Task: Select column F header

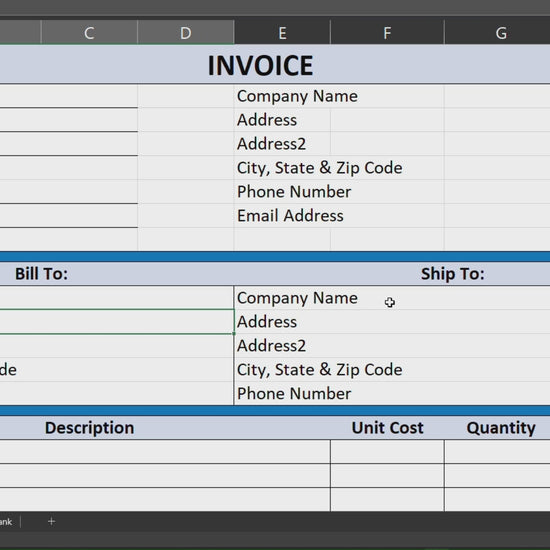Action: pyautogui.click(x=387, y=33)
